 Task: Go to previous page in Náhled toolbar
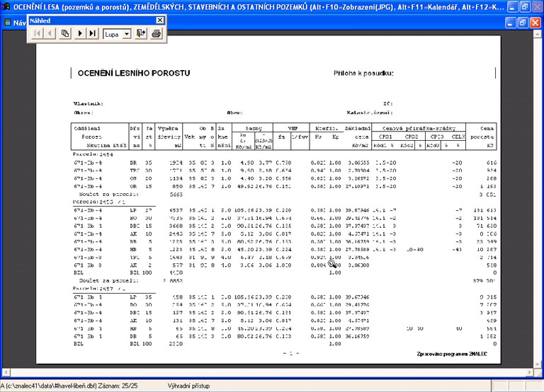[50, 34]
